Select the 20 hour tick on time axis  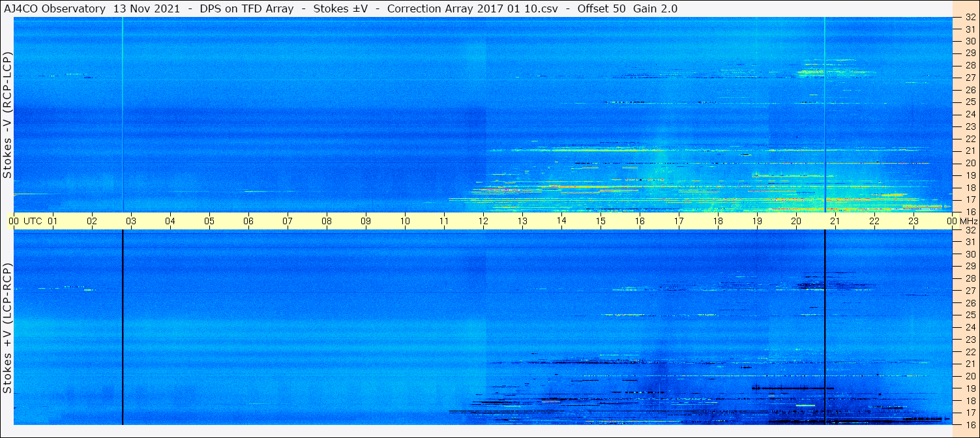796,221
